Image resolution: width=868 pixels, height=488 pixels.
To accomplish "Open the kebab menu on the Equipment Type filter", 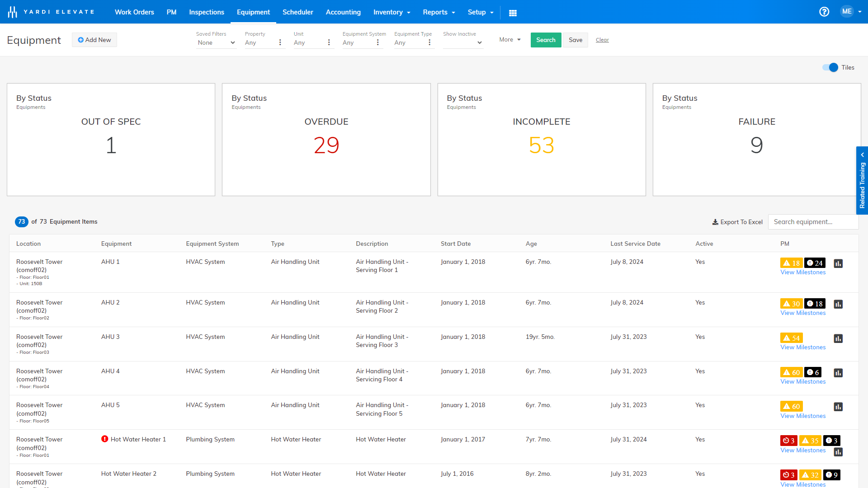I will (429, 42).
